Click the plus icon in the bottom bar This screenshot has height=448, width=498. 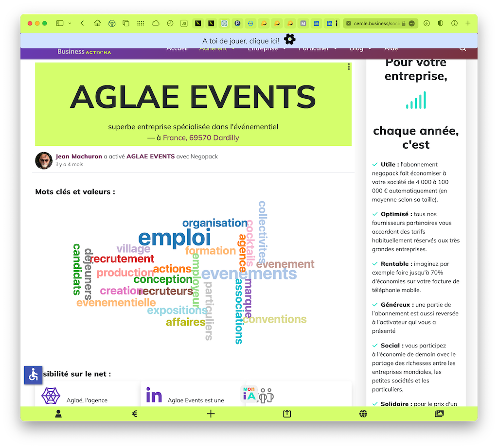211,414
